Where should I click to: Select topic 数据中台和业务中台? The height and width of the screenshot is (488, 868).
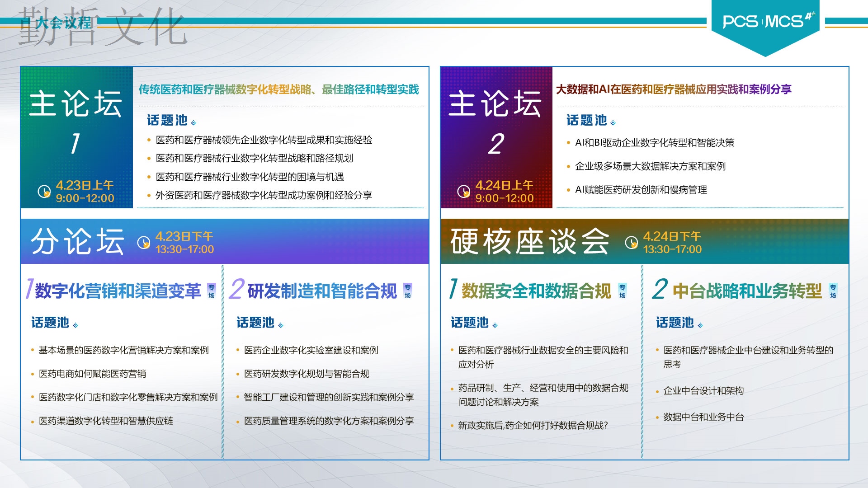(x=703, y=417)
